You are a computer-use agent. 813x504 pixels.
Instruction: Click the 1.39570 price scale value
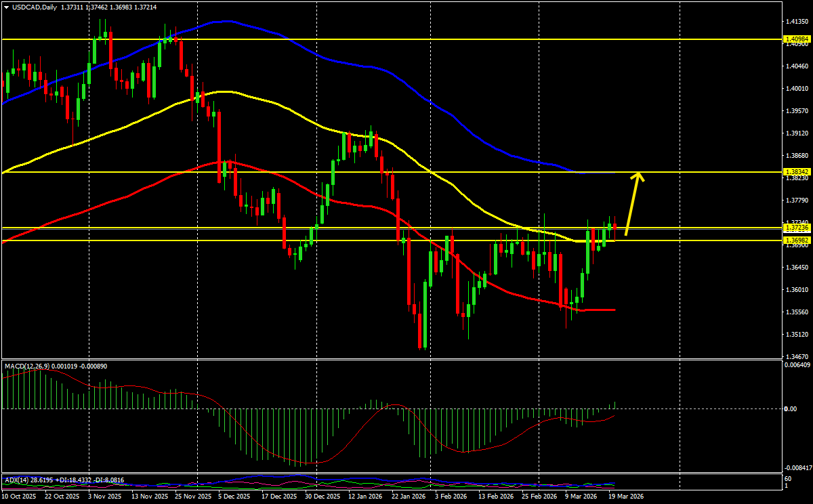(797, 110)
